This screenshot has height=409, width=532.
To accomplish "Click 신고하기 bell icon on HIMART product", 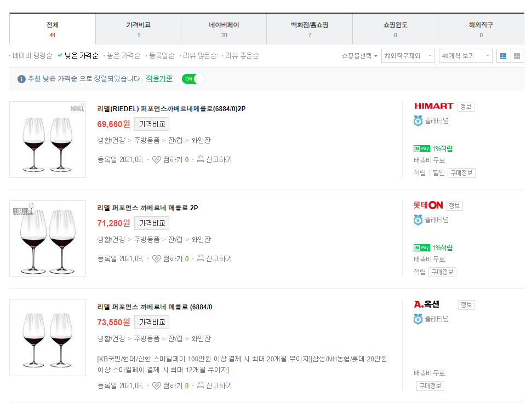I will [201, 159].
